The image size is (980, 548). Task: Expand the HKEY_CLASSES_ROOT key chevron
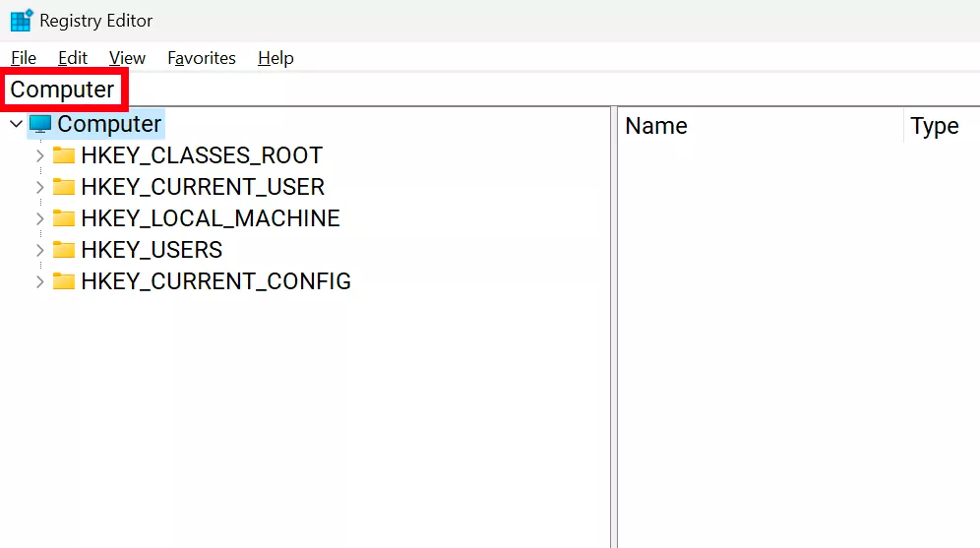[39, 155]
